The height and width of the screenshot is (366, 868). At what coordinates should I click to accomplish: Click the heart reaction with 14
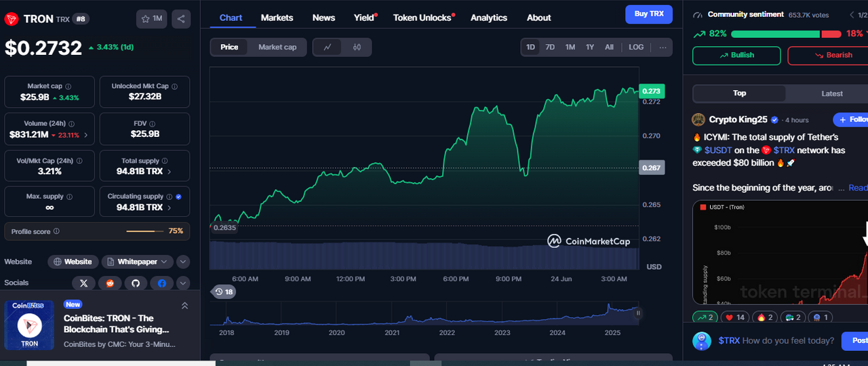736,317
